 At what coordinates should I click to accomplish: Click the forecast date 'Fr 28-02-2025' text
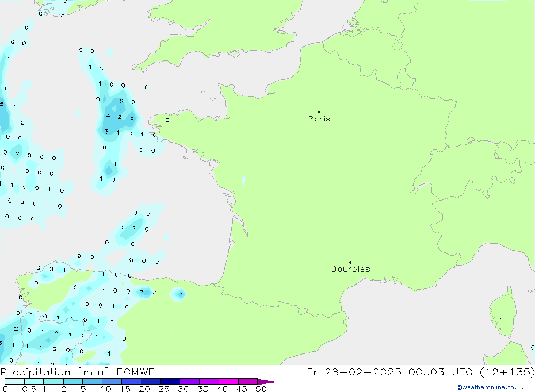point(354,372)
